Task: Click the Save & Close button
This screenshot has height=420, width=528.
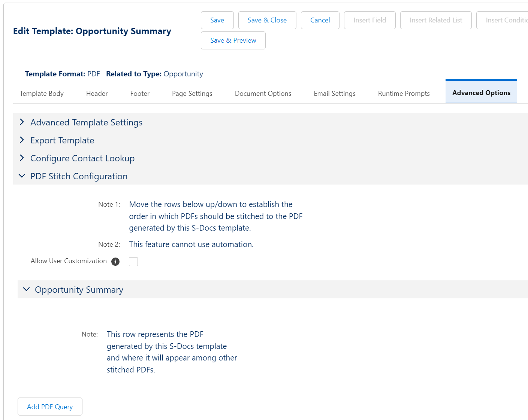Action: coord(267,20)
